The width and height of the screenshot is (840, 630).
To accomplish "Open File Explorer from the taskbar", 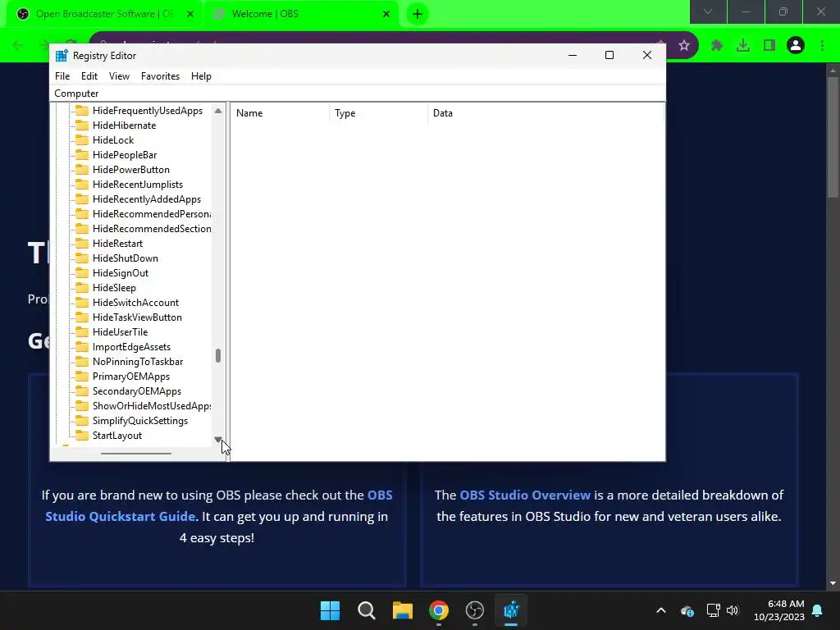I will coord(402,610).
